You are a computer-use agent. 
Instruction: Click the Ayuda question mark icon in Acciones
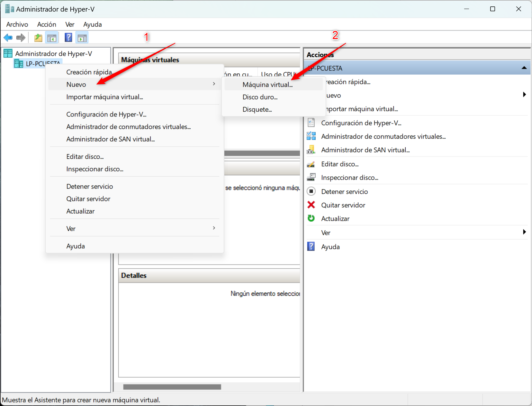(x=311, y=246)
